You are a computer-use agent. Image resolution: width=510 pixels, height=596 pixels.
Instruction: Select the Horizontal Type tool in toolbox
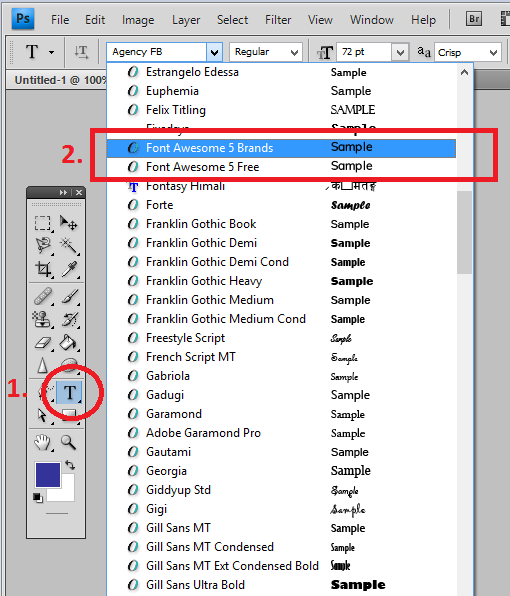tap(69, 392)
